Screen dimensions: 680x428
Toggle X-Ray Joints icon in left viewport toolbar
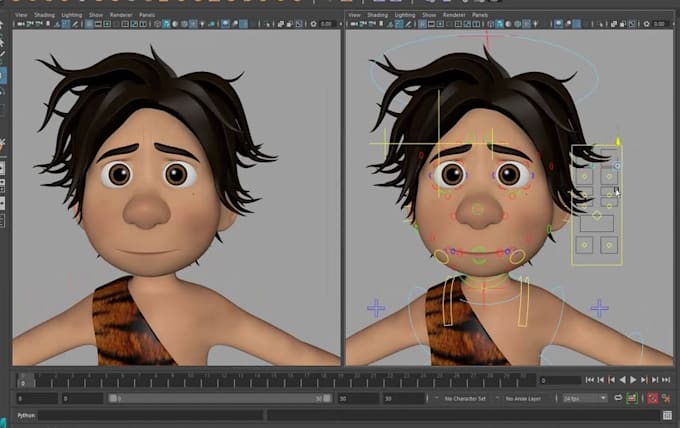point(299,24)
